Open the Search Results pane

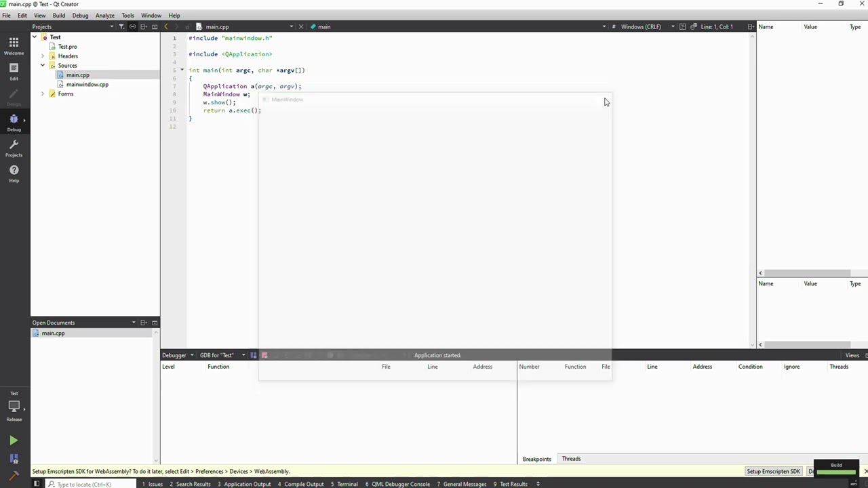pyautogui.click(x=190, y=484)
